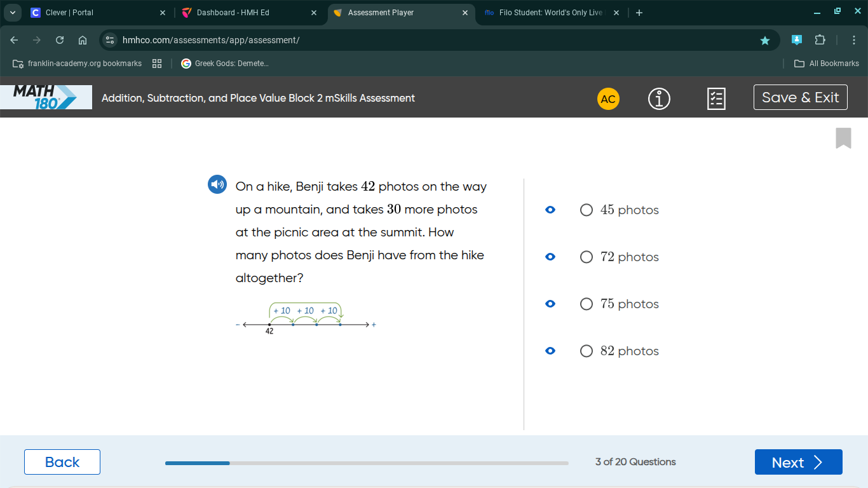Viewport: 868px width, 488px height.
Task: Click the Next button
Action: click(798, 462)
